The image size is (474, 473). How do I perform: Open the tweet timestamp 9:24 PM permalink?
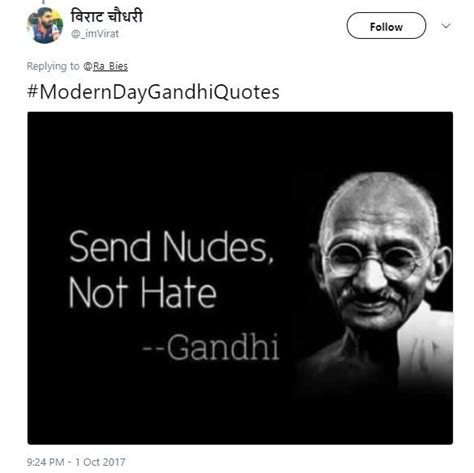45,462
